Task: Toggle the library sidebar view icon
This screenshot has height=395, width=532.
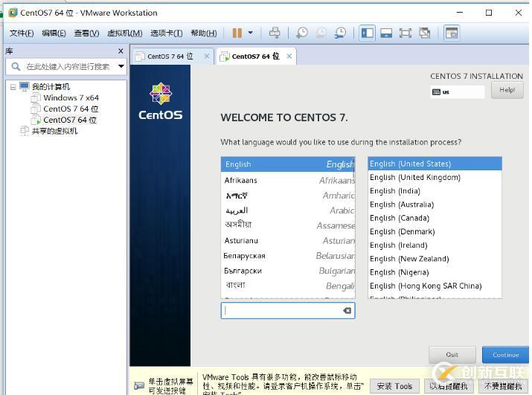Action: tap(367, 33)
